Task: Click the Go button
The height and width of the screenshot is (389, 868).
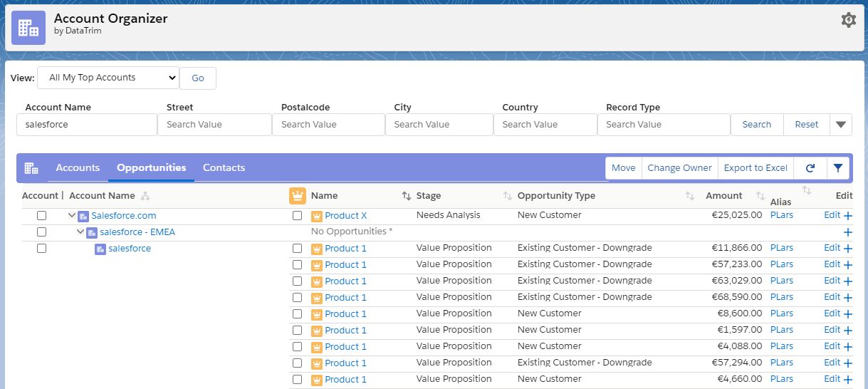Action: 198,78
